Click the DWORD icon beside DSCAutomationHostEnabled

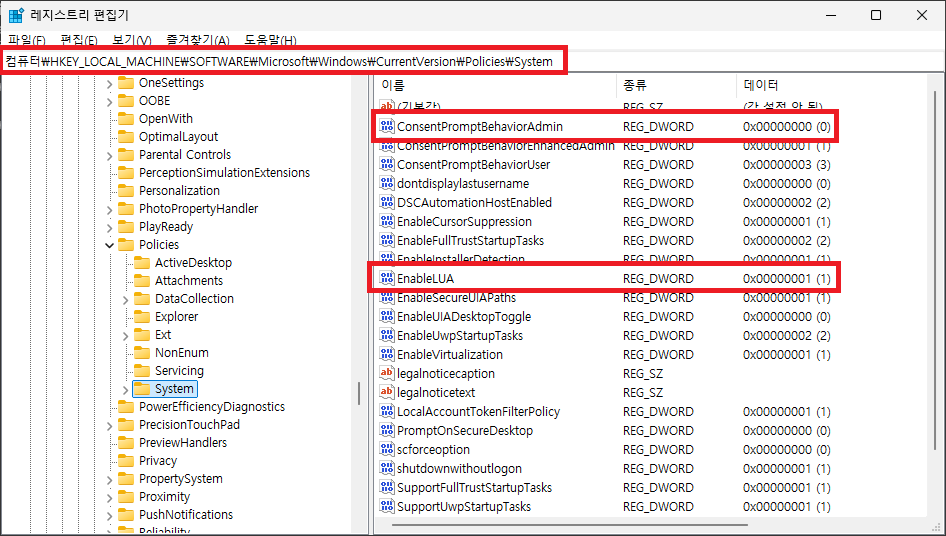pos(387,202)
